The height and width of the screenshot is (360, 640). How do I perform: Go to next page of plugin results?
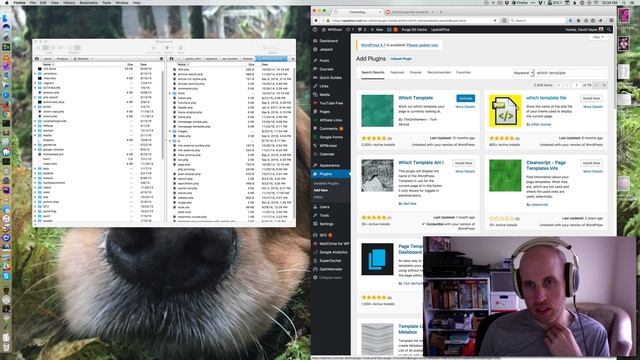(596, 85)
